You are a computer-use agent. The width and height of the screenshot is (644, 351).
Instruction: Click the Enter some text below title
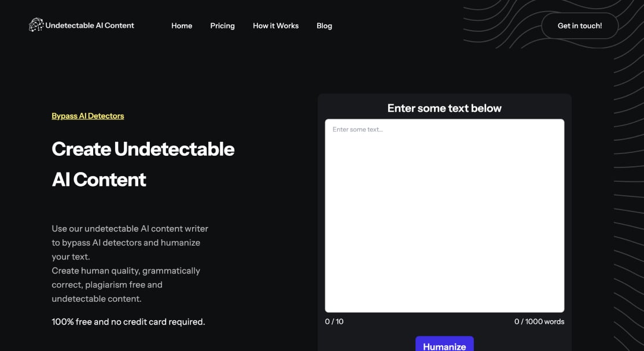click(x=444, y=108)
